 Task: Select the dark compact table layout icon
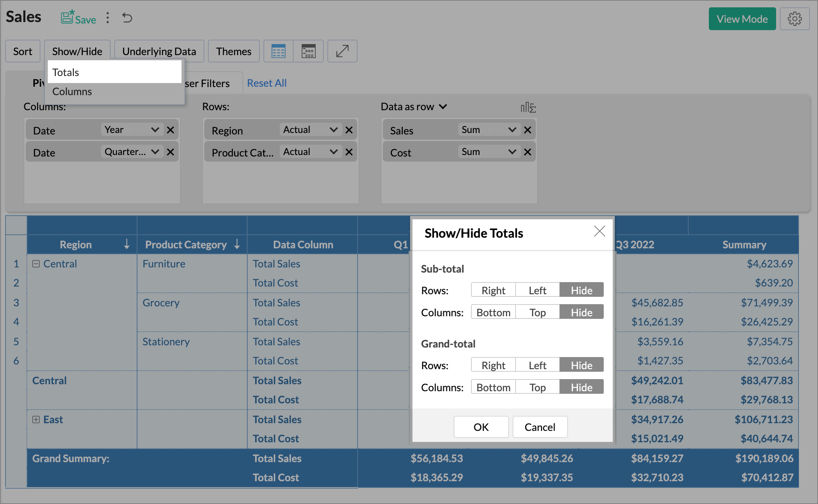[308, 51]
